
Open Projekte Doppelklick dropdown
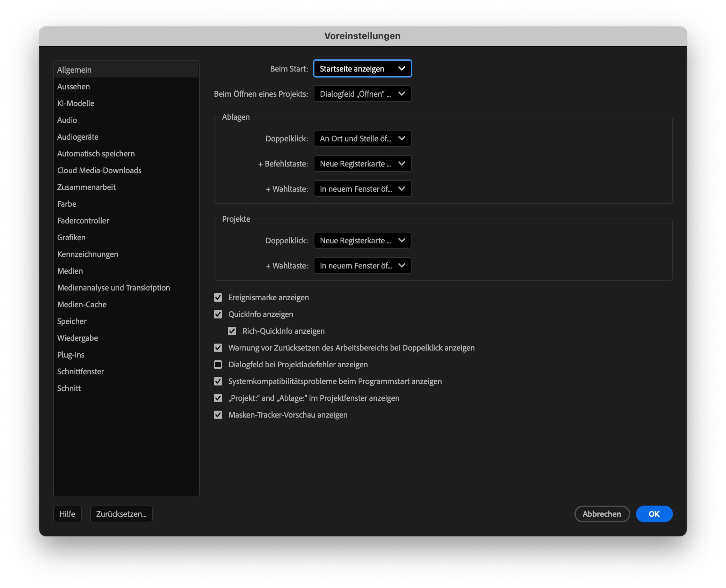(x=362, y=241)
